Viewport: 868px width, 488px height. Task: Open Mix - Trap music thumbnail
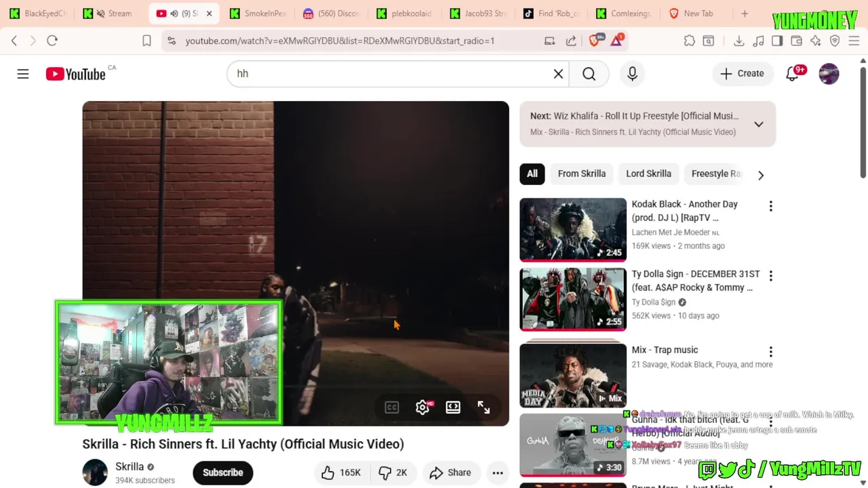(x=573, y=375)
